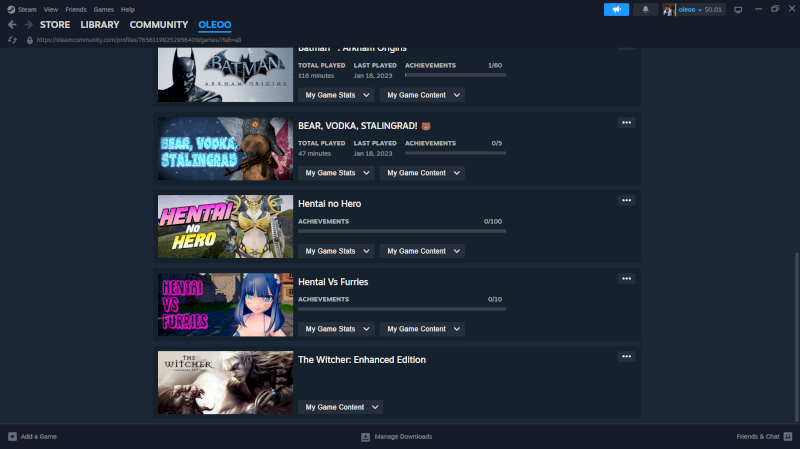Screen dimensions: 800x449
Task: Click the Add a Game label
Action: [39, 437]
